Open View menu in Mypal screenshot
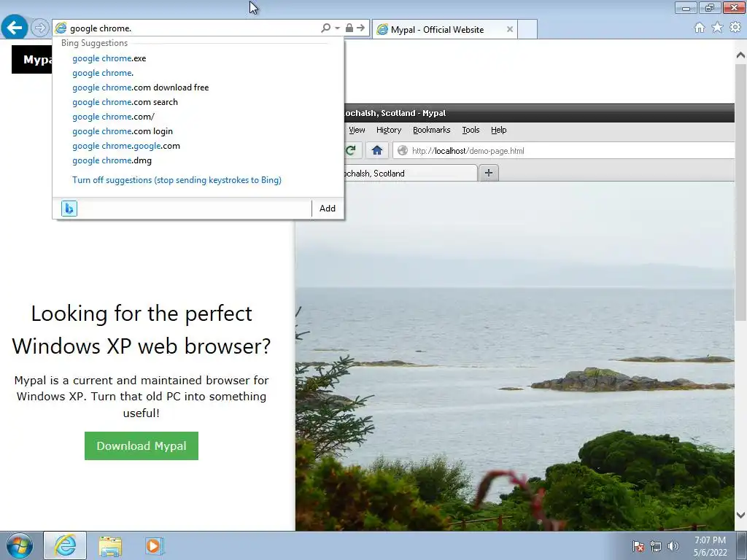Screen dimensions: 747x560 point(357,130)
